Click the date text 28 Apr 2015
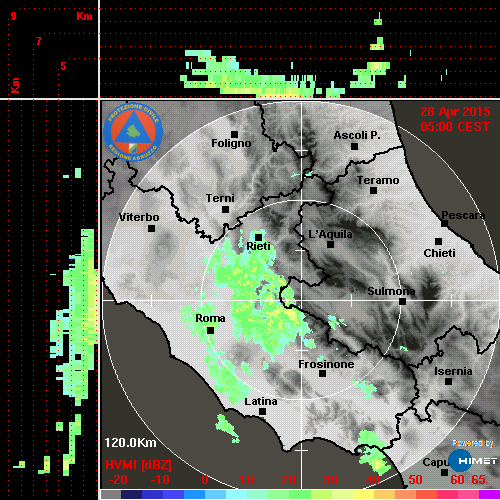This screenshot has height=500, width=500. tap(455, 112)
